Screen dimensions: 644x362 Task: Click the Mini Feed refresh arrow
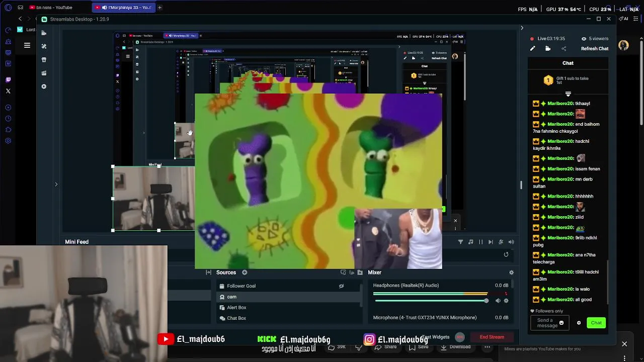click(506, 254)
